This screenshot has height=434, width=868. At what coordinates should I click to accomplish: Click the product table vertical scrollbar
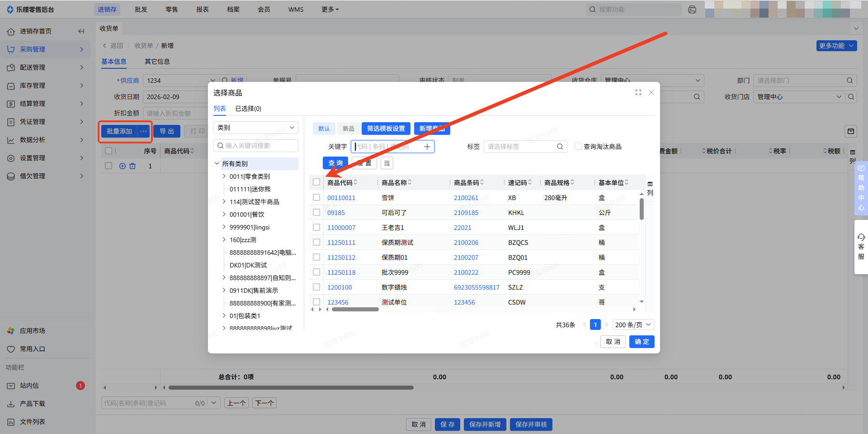(642, 209)
